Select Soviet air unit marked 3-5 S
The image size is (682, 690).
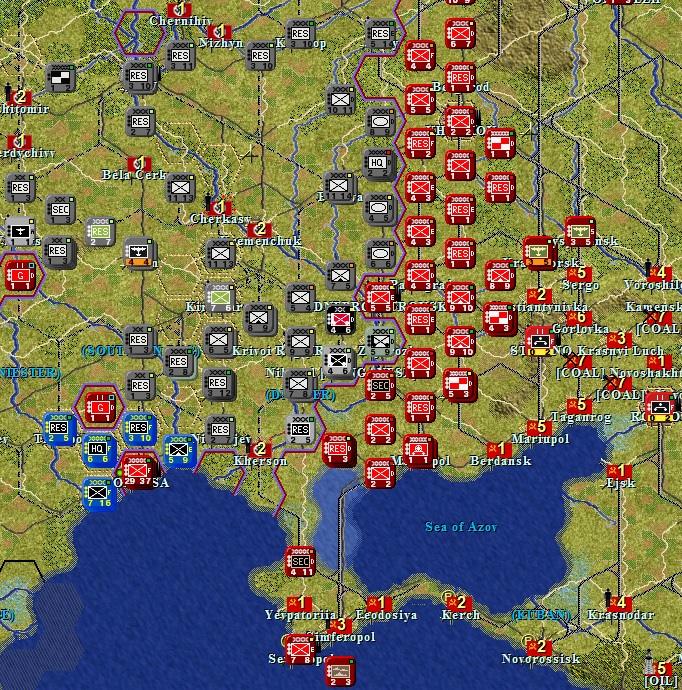[580, 233]
